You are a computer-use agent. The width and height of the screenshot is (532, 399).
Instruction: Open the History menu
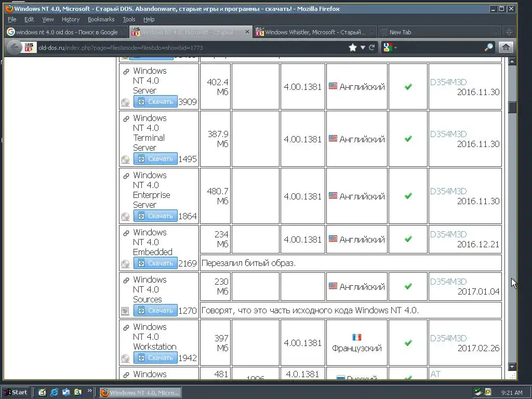point(71,19)
